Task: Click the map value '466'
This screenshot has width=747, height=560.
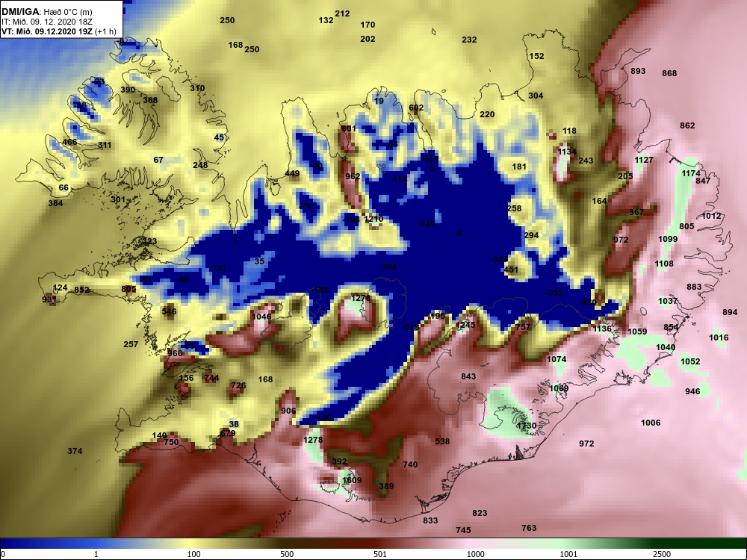Action: [x=69, y=141]
